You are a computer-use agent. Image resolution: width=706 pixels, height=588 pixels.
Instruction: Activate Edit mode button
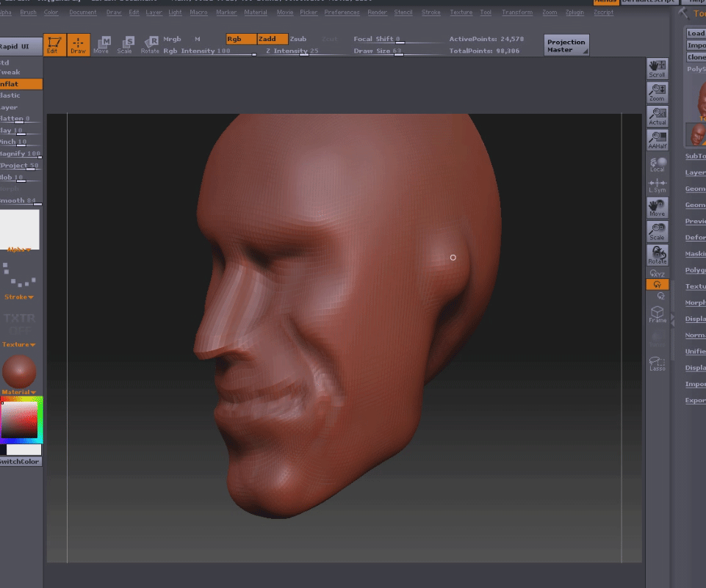point(54,44)
